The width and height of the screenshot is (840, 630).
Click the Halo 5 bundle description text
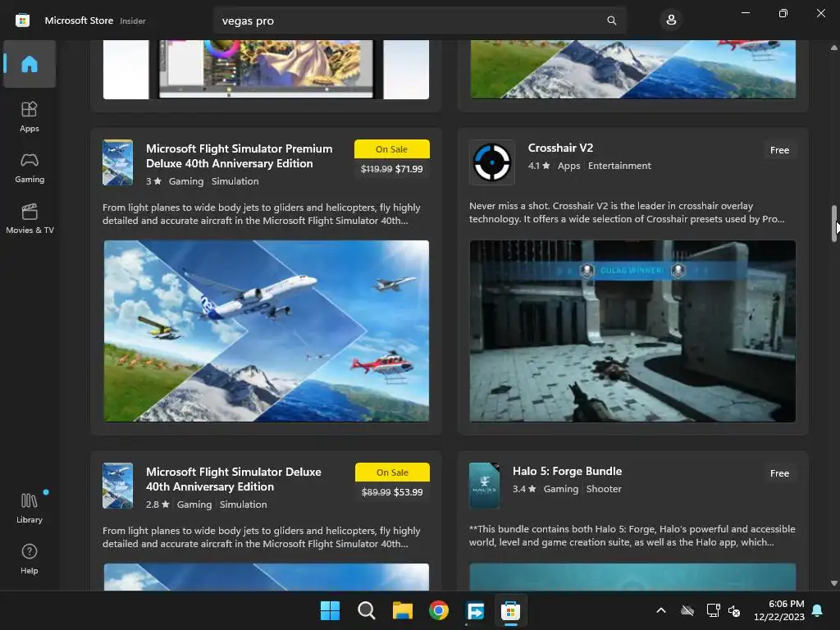tap(632, 535)
